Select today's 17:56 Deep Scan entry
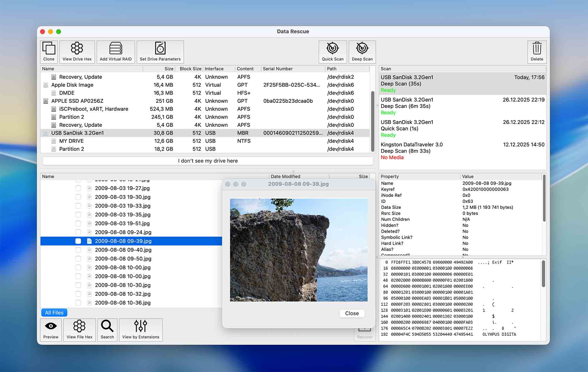The width and height of the screenshot is (588, 372). 462,84
